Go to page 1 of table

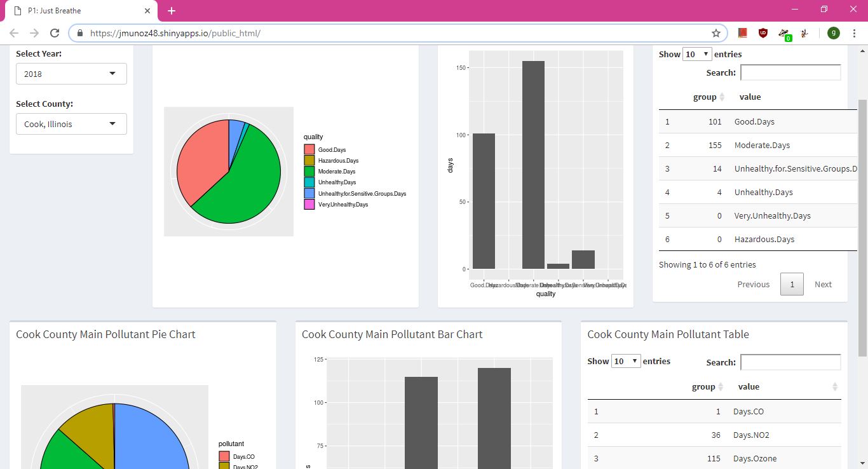792,284
